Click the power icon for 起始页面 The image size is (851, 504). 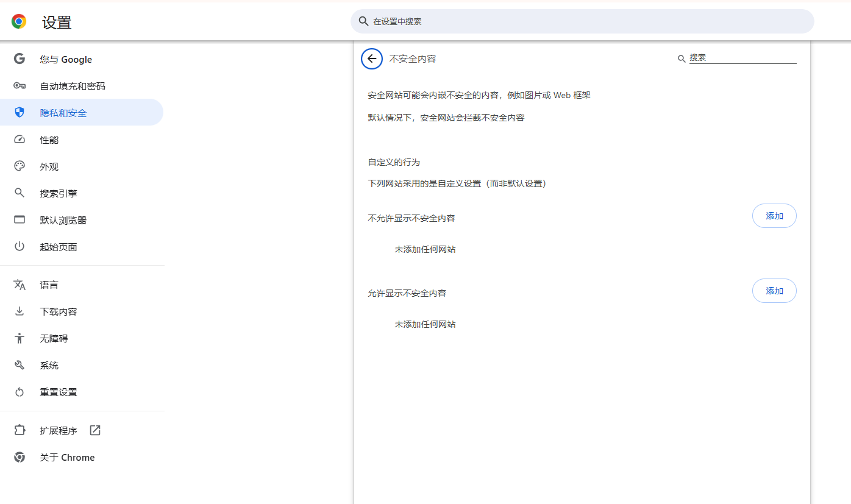click(x=20, y=247)
